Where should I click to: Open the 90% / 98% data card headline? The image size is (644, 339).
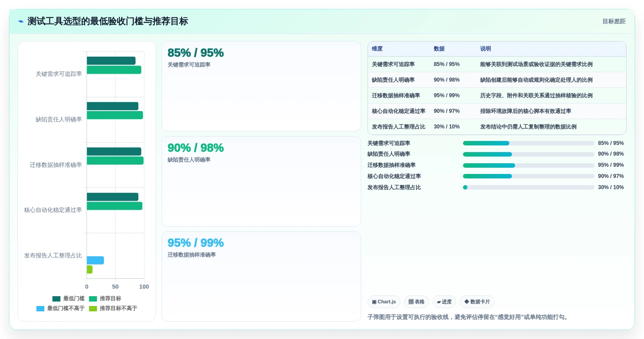click(x=195, y=148)
